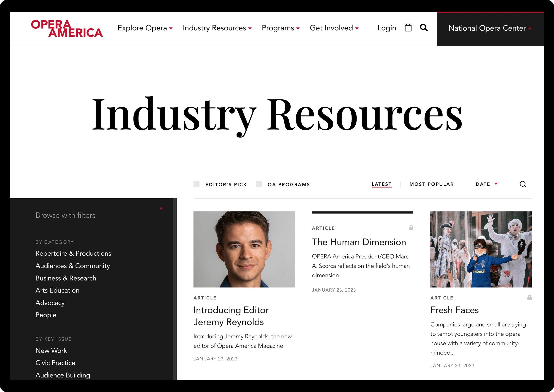Select the Latest tab

pos(382,184)
